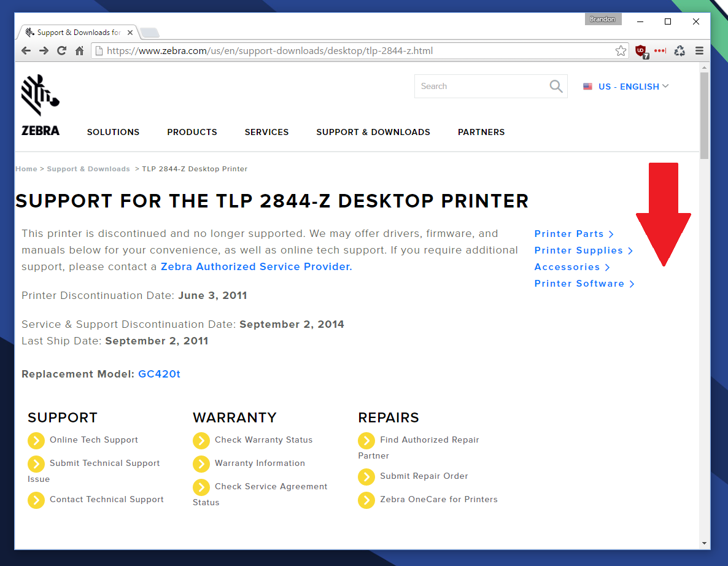
Task: Open Contact Technical Support
Action: pos(107,499)
